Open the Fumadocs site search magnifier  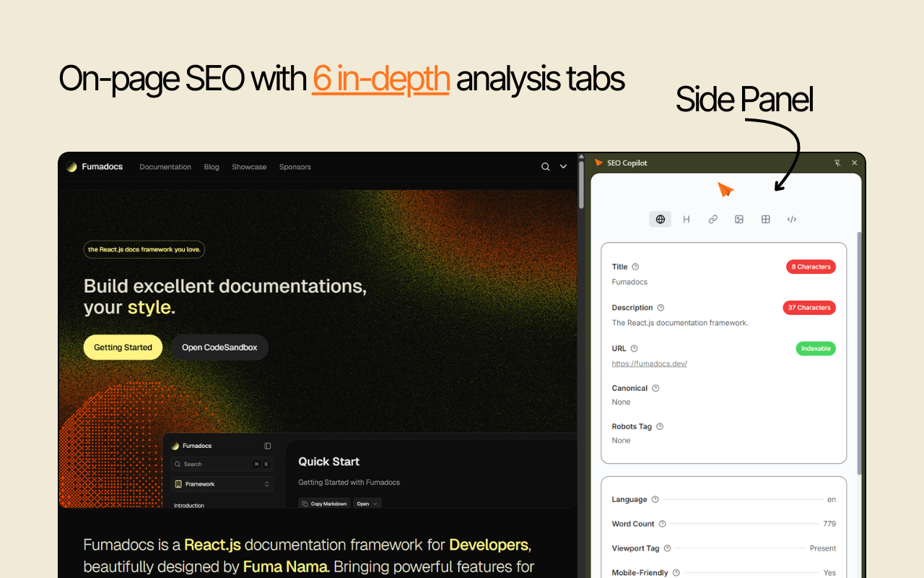[x=545, y=166]
